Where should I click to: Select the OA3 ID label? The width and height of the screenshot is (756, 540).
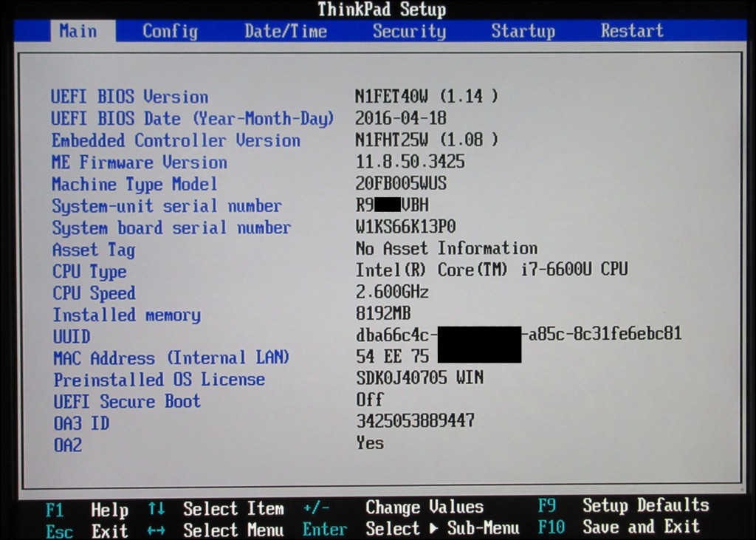81,423
